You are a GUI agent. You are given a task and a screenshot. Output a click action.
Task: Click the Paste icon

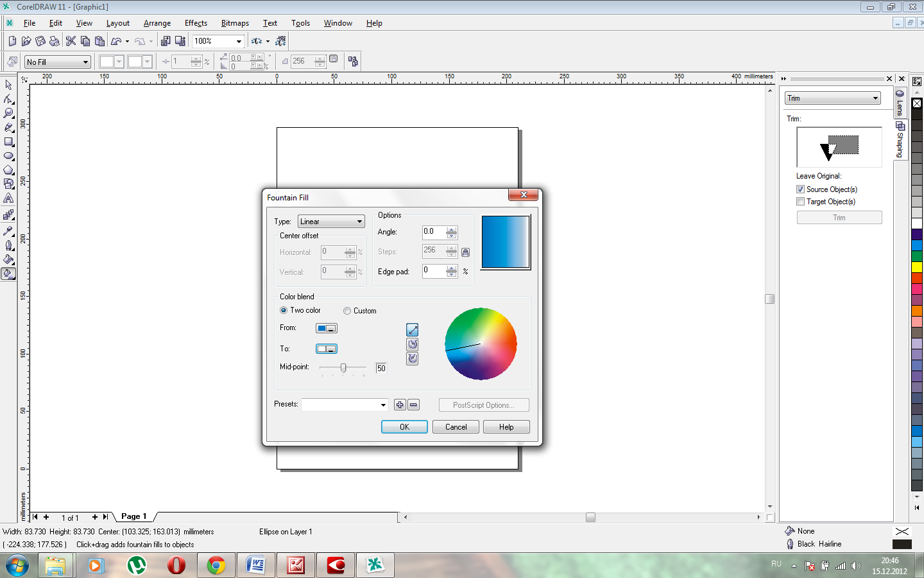[x=99, y=41]
